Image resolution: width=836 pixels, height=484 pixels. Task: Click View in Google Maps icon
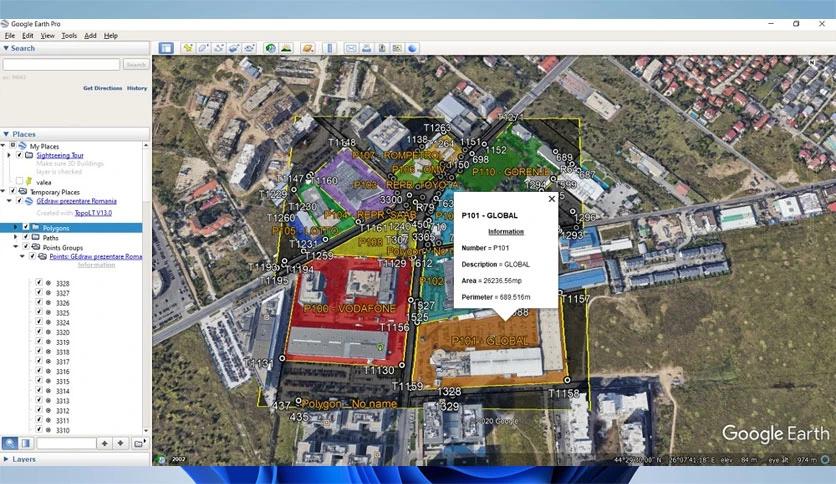397,48
